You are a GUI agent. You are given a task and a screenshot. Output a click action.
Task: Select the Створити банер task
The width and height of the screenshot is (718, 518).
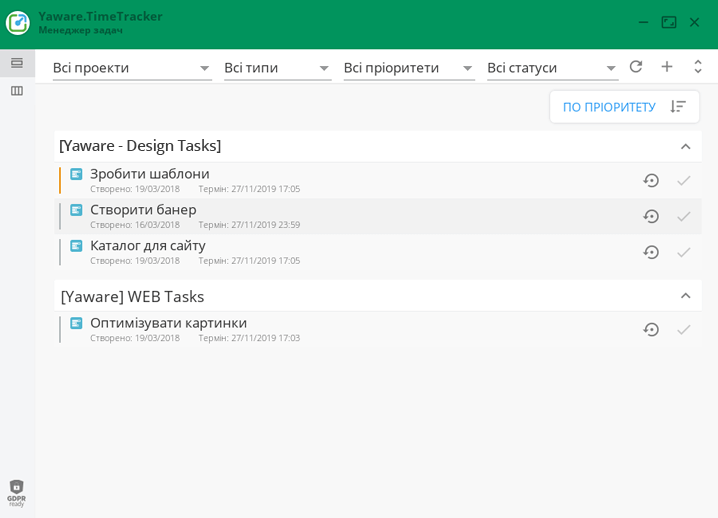coord(143,210)
